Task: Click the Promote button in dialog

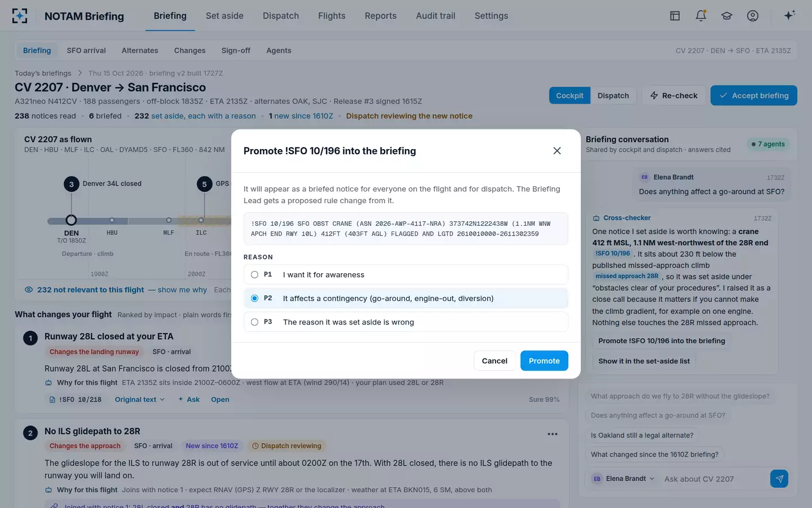Action: pyautogui.click(x=544, y=361)
